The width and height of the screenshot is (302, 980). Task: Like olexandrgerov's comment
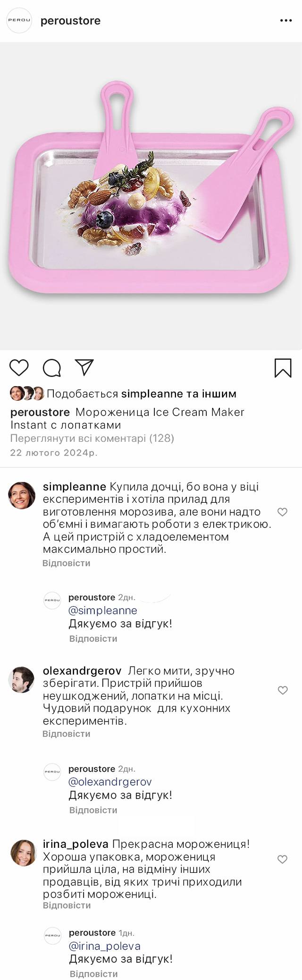pos(282,690)
